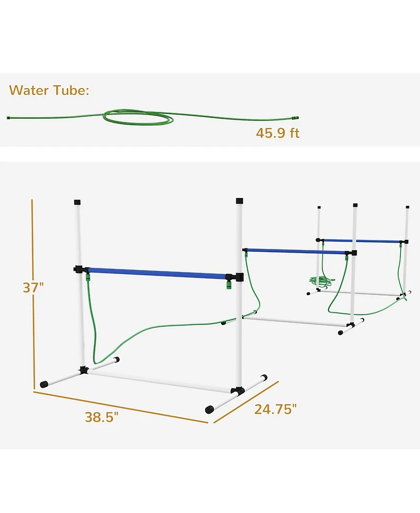Click the 37" height dimension label
This screenshot has height=513, width=420.
pos(33,288)
